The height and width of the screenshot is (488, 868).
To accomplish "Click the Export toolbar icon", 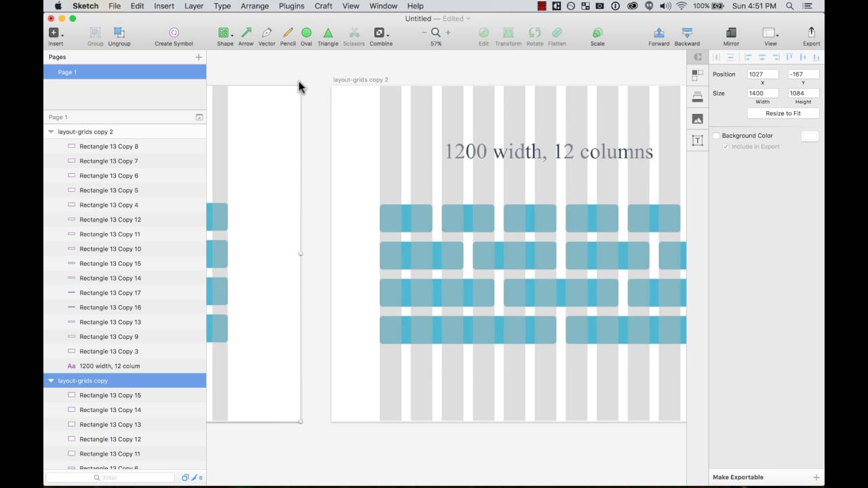I will point(811,32).
